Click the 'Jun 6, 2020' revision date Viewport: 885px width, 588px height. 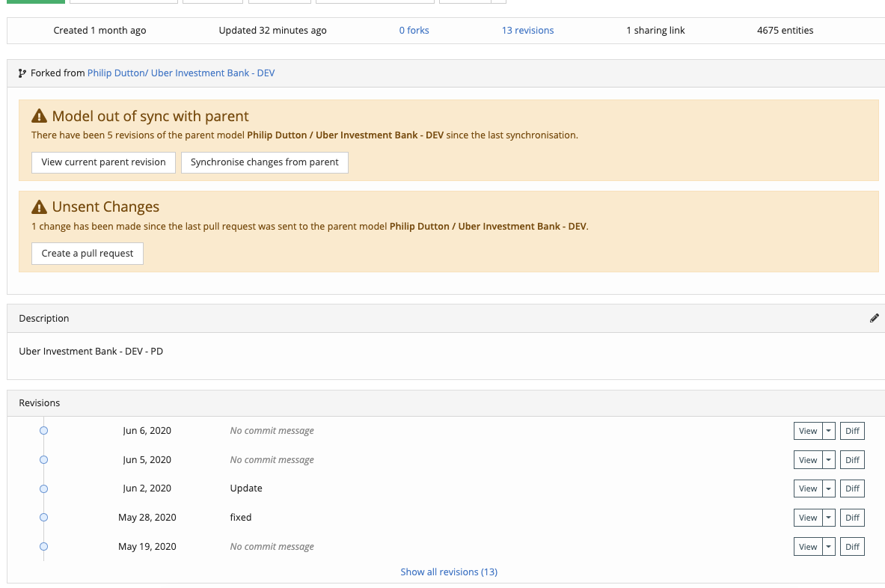pyautogui.click(x=147, y=431)
